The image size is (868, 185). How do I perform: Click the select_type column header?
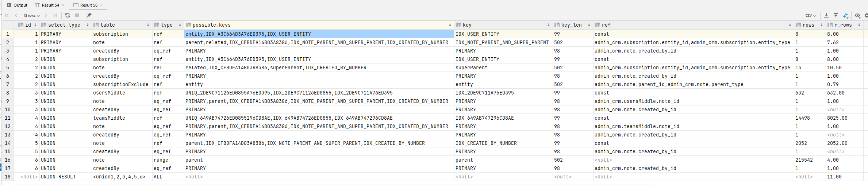tap(64, 25)
